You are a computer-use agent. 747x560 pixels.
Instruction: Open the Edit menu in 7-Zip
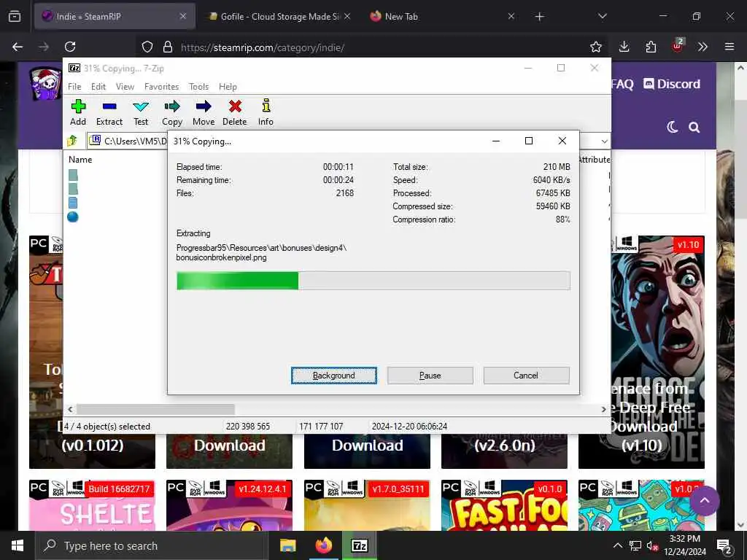click(x=98, y=87)
